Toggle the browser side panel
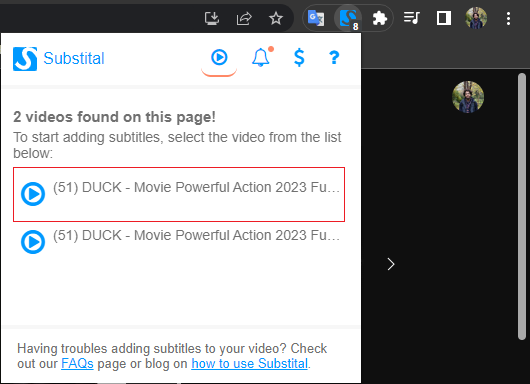The height and width of the screenshot is (384, 530). (x=443, y=18)
